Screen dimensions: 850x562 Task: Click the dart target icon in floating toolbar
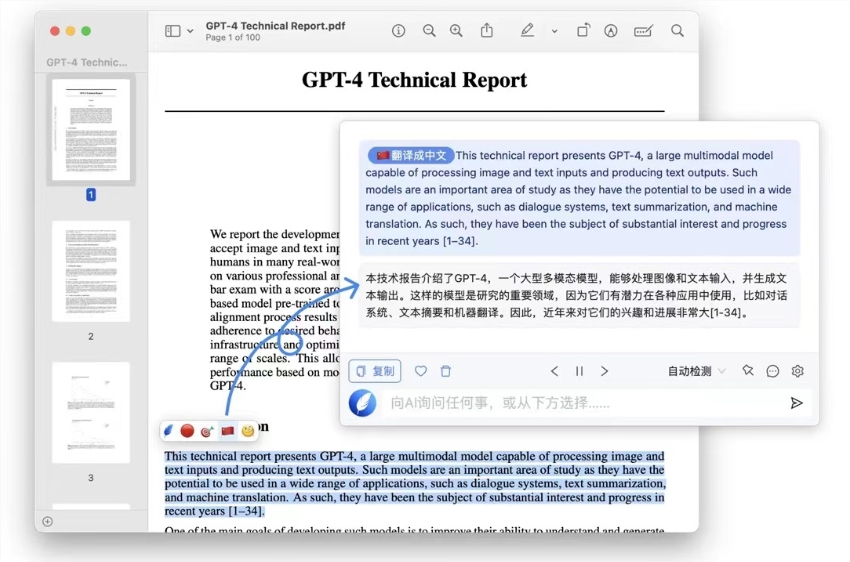(207, 431)
